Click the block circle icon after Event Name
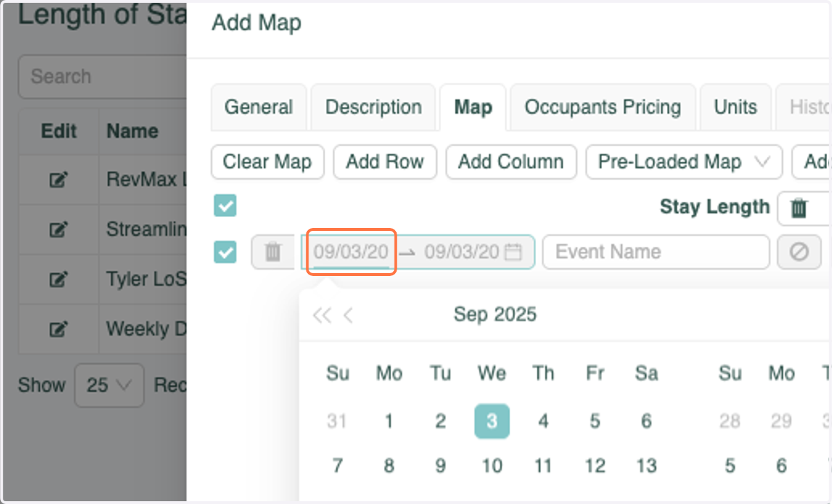The height and width of the screenshot is (504, 832). 799,252
